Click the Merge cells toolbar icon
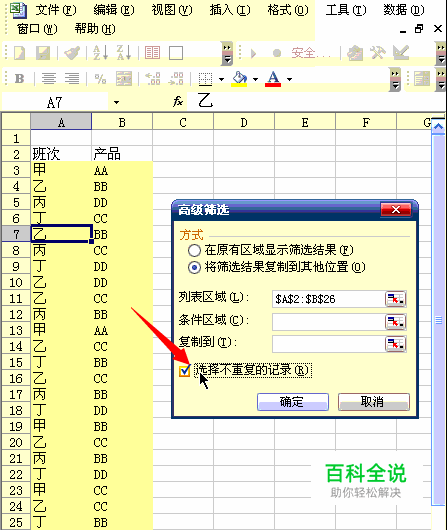 click(x=124, y=79)
